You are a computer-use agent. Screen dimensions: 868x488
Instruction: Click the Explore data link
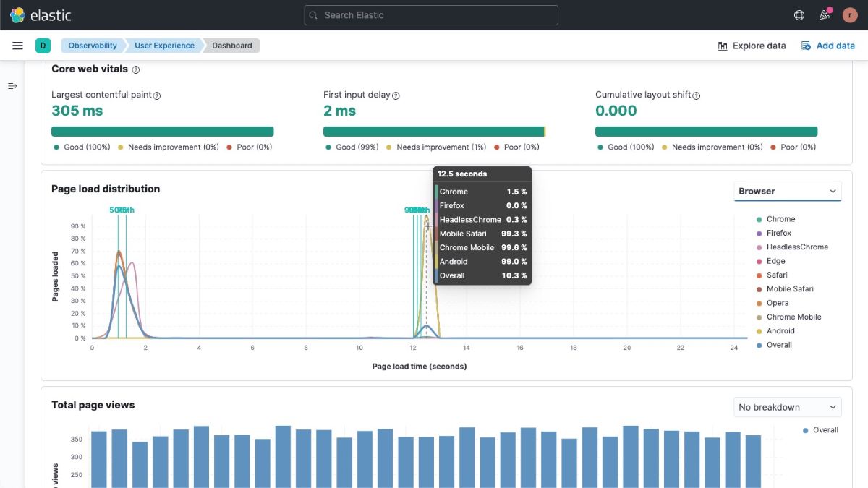click(x=759, y=45)
